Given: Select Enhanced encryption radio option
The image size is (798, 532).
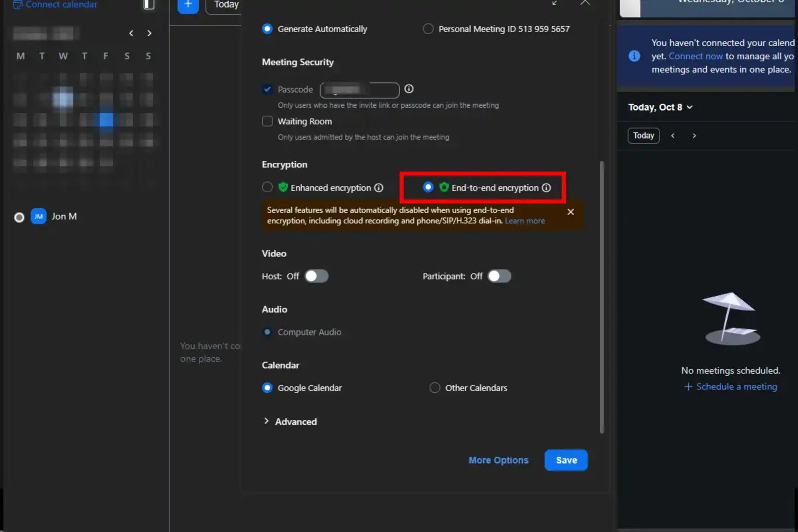Looking at the screenshot, I should (x=267, y=187).
